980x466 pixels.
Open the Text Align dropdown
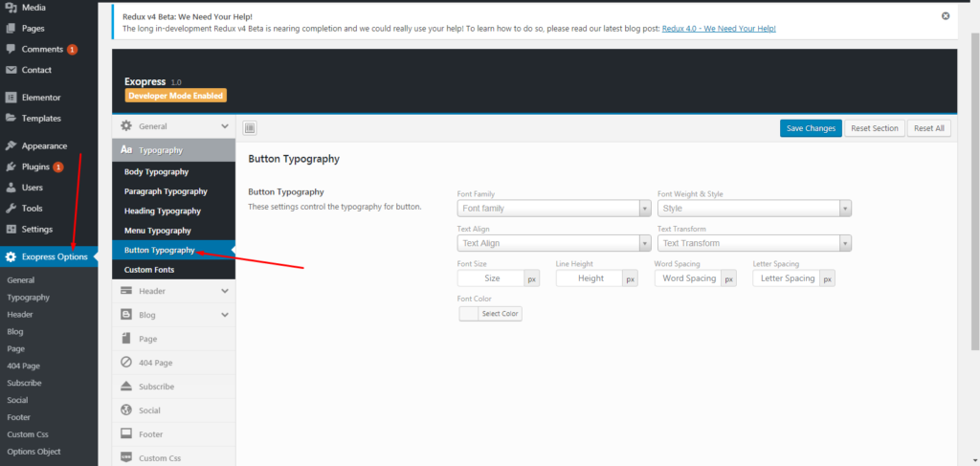point(554,243)
